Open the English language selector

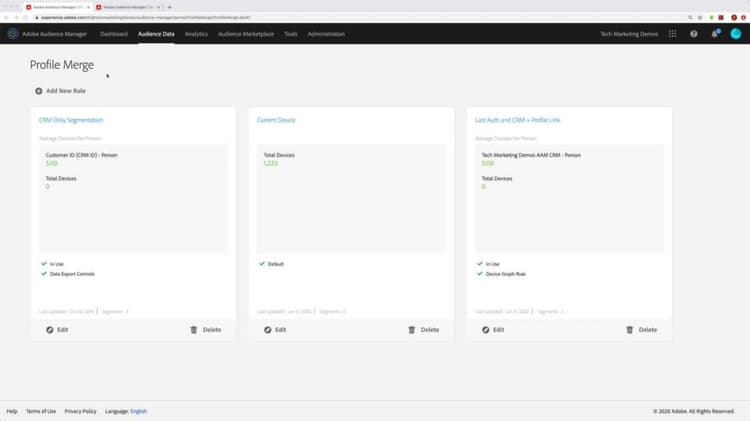(x=139, y=411)
